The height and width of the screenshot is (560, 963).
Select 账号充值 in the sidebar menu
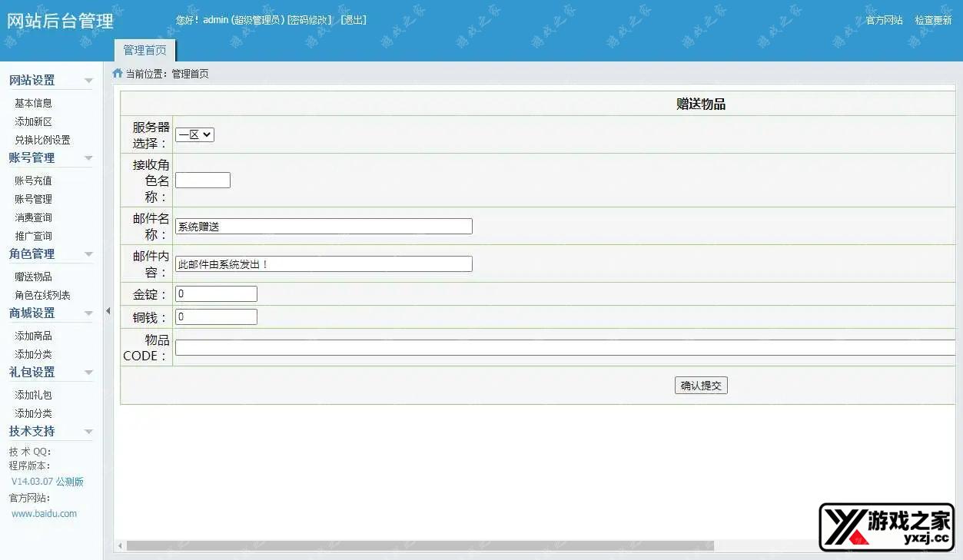point(32,180)
